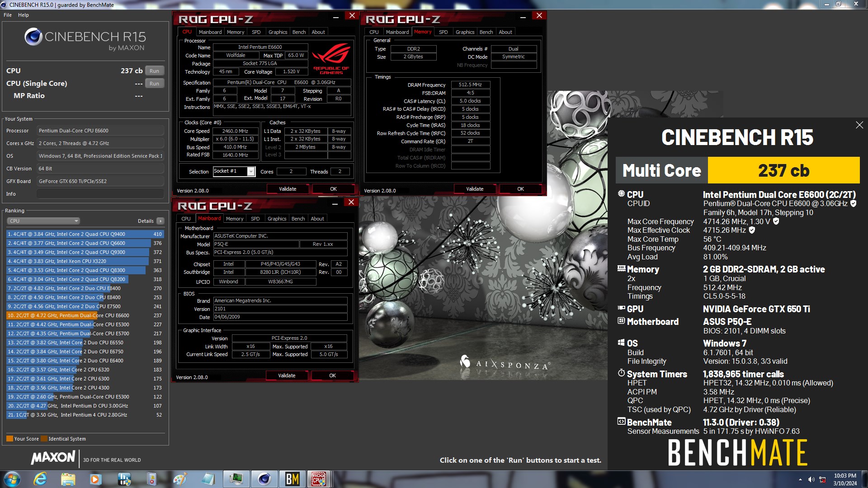This screenshot has height=488, width=868.
Task: Select ranking row Core 2 Duo E7500
Action: (x=85, y=306)
